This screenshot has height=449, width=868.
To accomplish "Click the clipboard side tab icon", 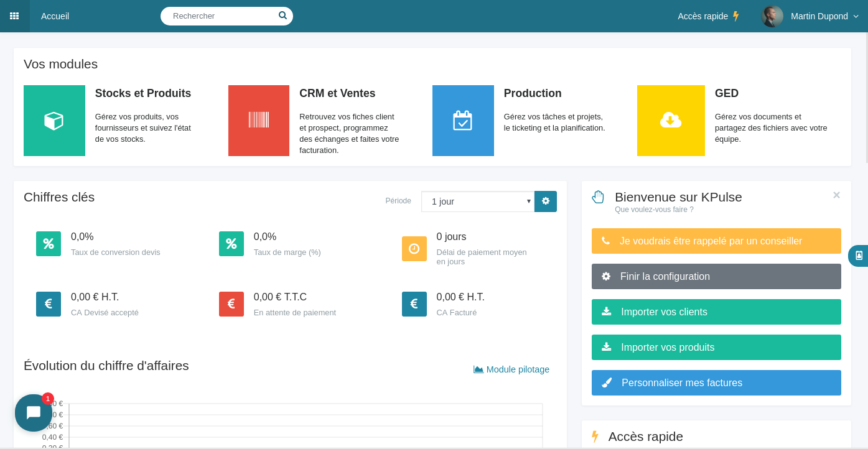I will [x=859, y=256].
